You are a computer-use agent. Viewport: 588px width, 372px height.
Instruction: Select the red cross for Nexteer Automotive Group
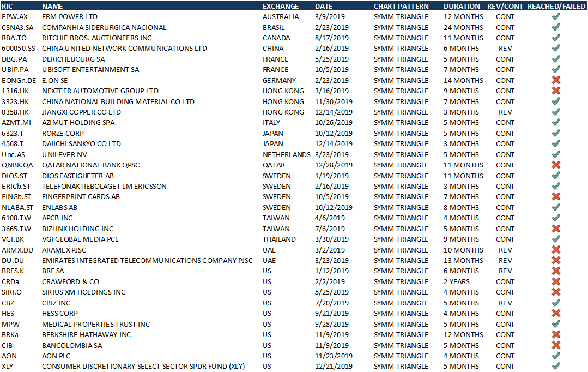coord(556,91)
